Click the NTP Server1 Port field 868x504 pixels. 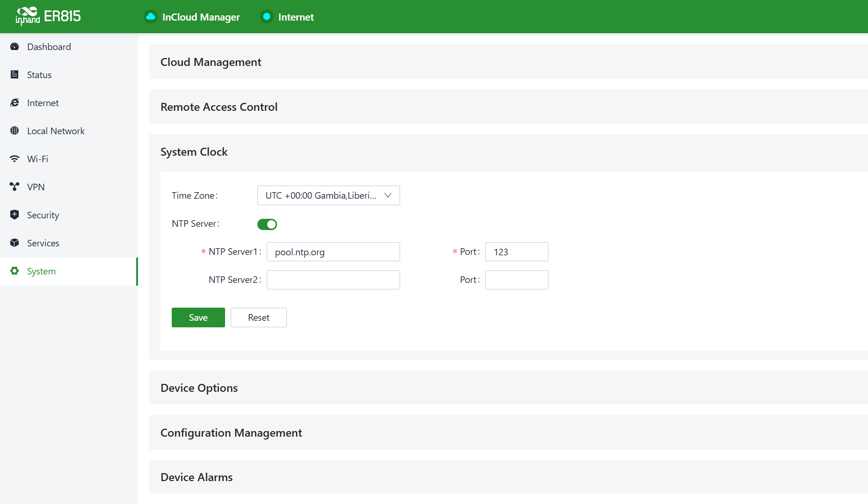tap(516, 252)
